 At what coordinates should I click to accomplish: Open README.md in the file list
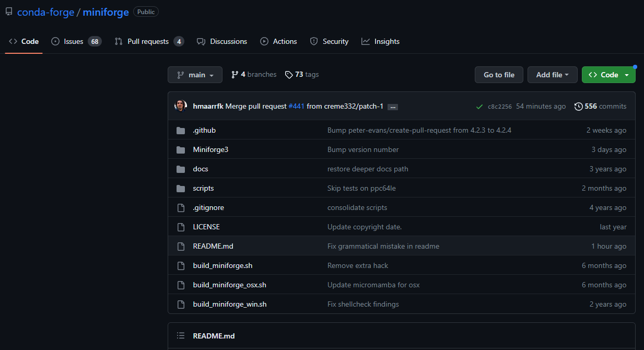coord(213,246)
